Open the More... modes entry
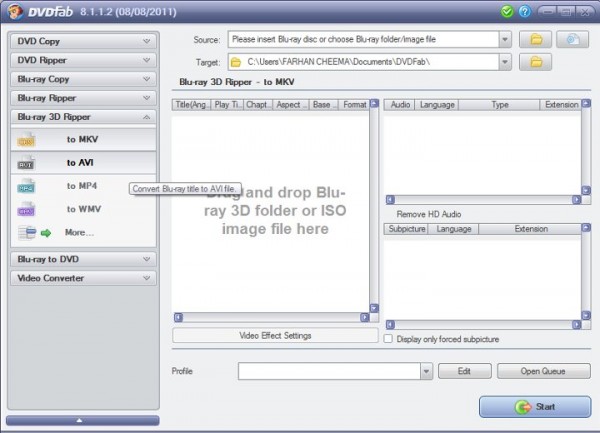Image resolution: width=600 pixels, height=433 pixels. (83, 233)
